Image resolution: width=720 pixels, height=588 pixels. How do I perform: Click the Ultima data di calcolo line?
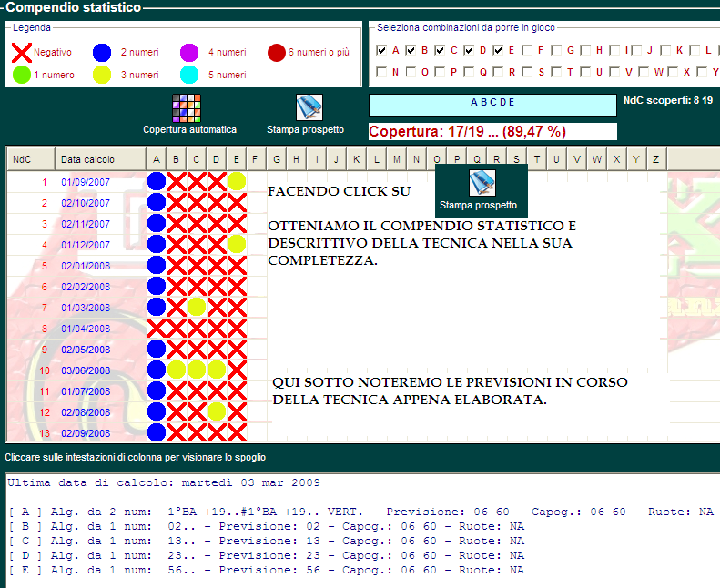tap(164, 482)
